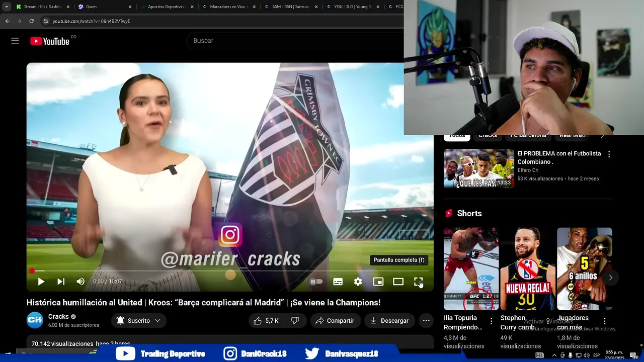This screenshot has width=644, height=362.
Task: Show hidden tray icons chevron
Action: pos(554,355)
